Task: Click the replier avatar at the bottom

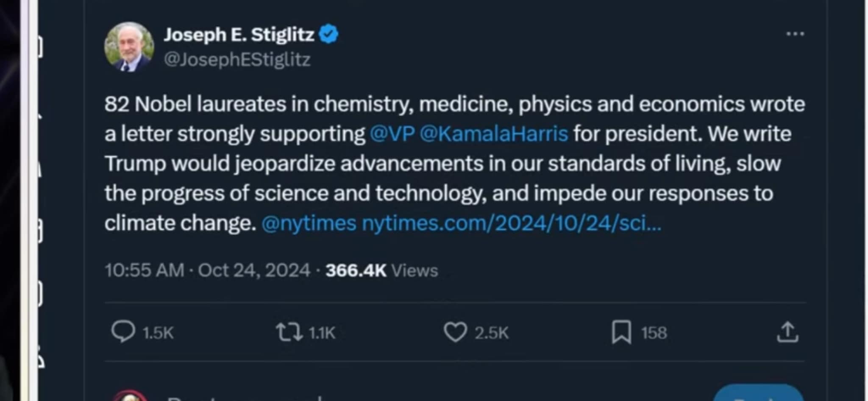Action: tap(129, 398)
